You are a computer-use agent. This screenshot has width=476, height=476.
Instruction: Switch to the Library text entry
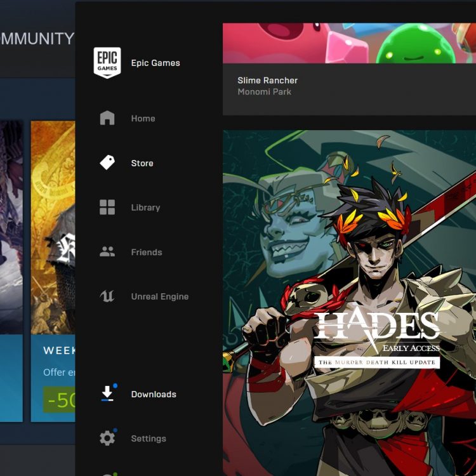pos(145,208)
